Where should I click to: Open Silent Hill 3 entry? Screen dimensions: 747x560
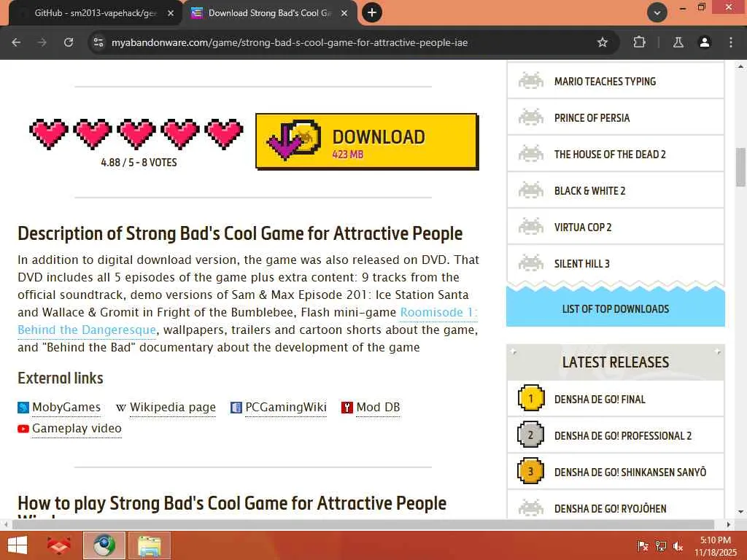tap(616, 263)
